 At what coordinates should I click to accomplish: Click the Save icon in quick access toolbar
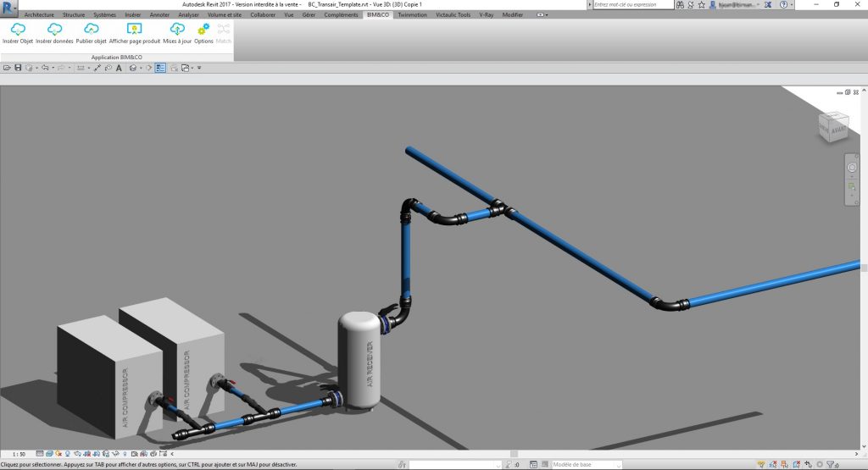point(18,68)
